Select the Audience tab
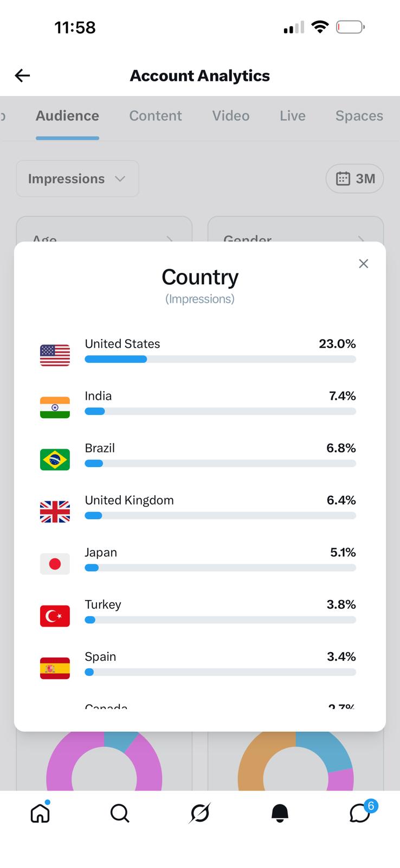 (67, 116)
